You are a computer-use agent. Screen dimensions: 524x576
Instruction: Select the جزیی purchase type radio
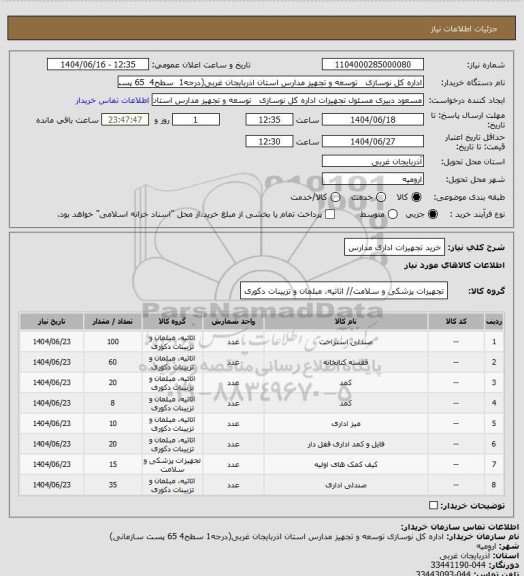coord(433,214)
